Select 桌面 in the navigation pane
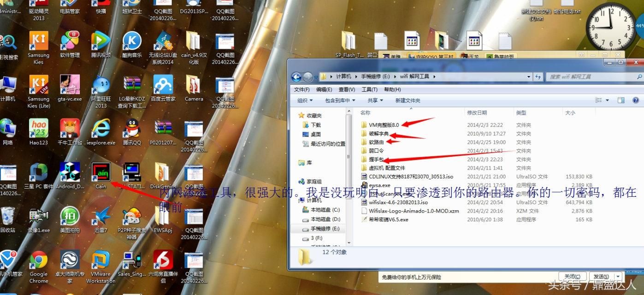The height and width of the screenshot is (295, 644). tap(316, 134)
